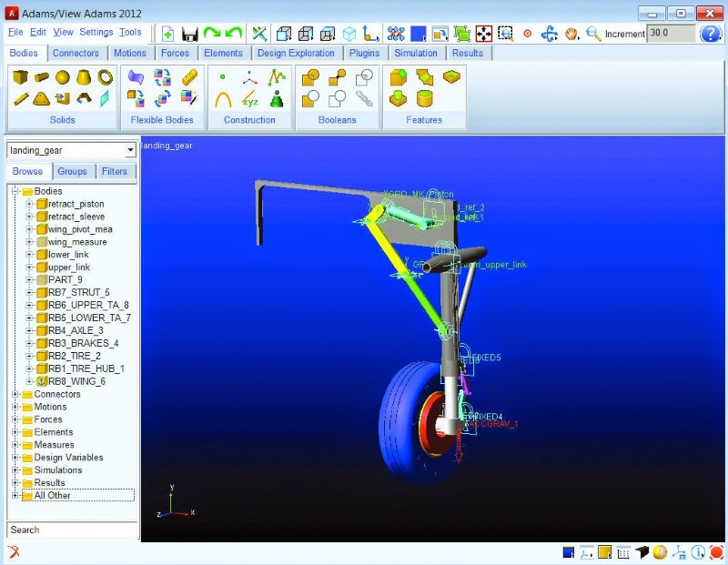Expand the Measures folder
Image resolution: width=728 pixels, height=565 pixels.
coord(15,445)
